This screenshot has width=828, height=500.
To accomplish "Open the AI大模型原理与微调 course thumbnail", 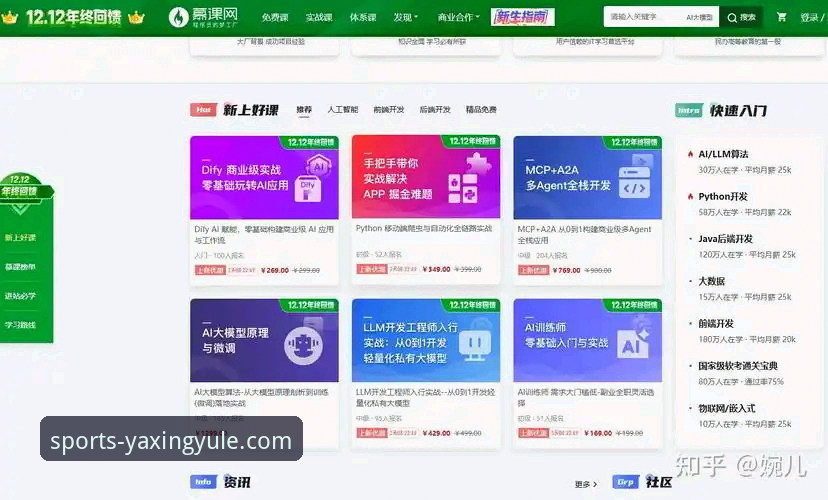I will 264,341.
